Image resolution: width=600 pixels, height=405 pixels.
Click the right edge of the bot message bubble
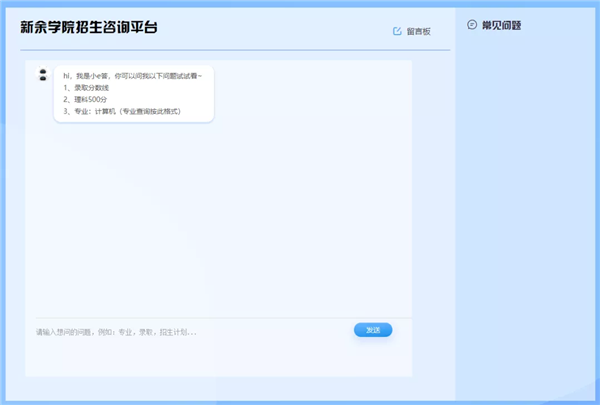point(211,93)
